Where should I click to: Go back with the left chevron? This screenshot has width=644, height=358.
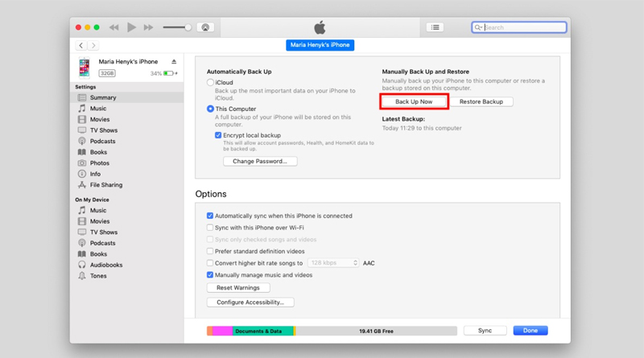[x=81, y=45]
